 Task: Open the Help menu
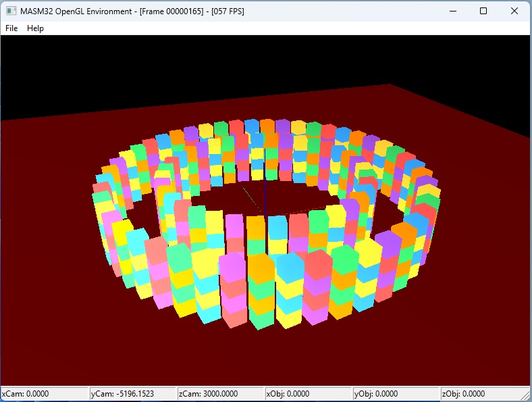tap(35, 28)
